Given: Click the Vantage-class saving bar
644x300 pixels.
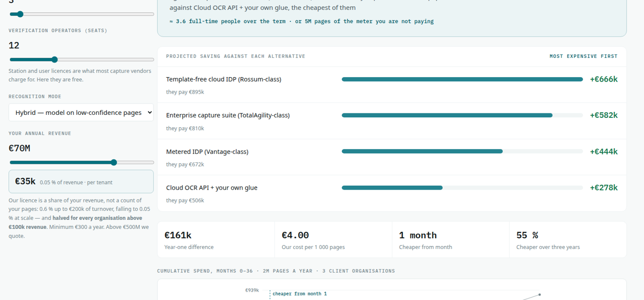Looking at the screenshot, I should [x=462, y=151].
